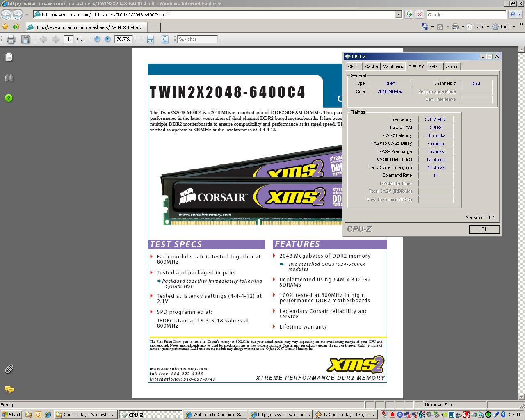Open the Windows Start menu
Viewport: 525px width, 420px height.
tap(11, 415)
